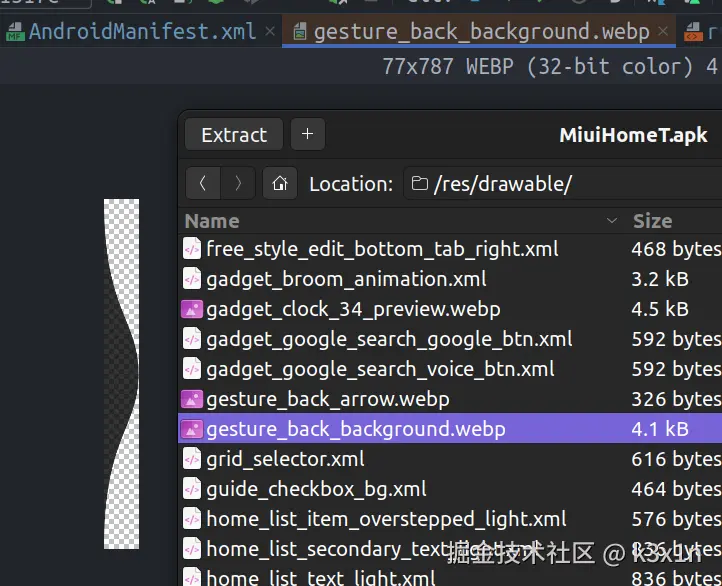Click the gadget_broom_animation.xml file icon
This screenshot has height=586, width=722.
[x=192, y=279]
